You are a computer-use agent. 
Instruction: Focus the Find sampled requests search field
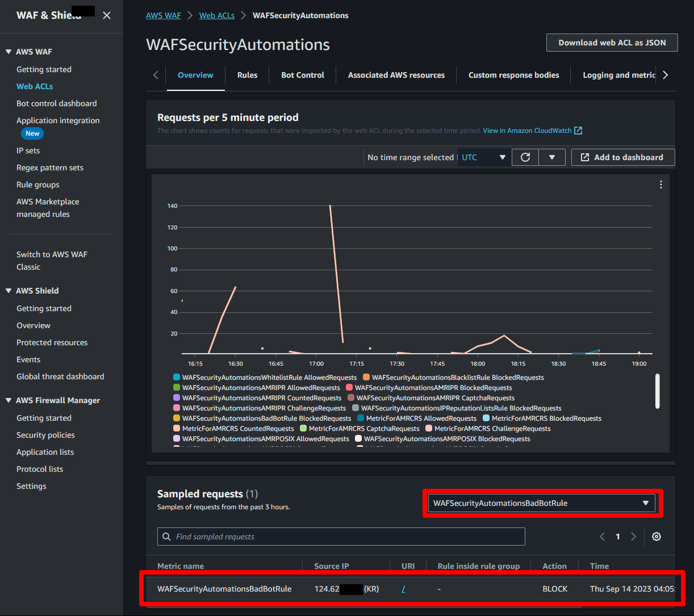(341, 537)
